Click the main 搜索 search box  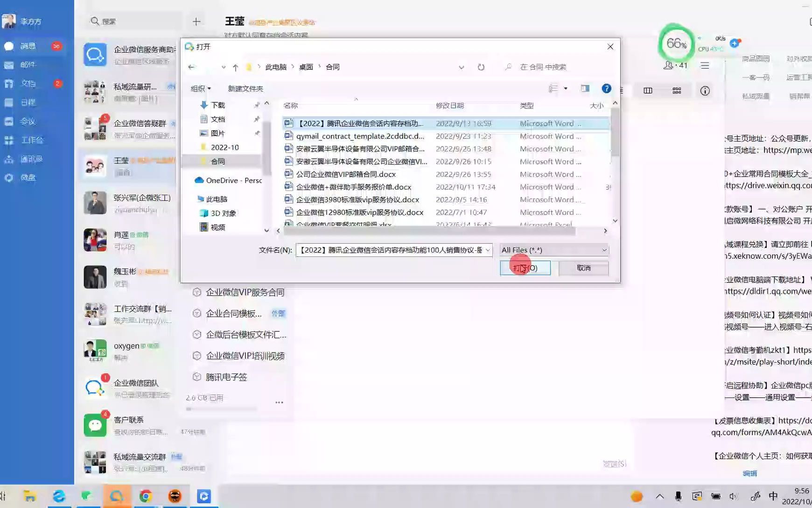(135, 21)
